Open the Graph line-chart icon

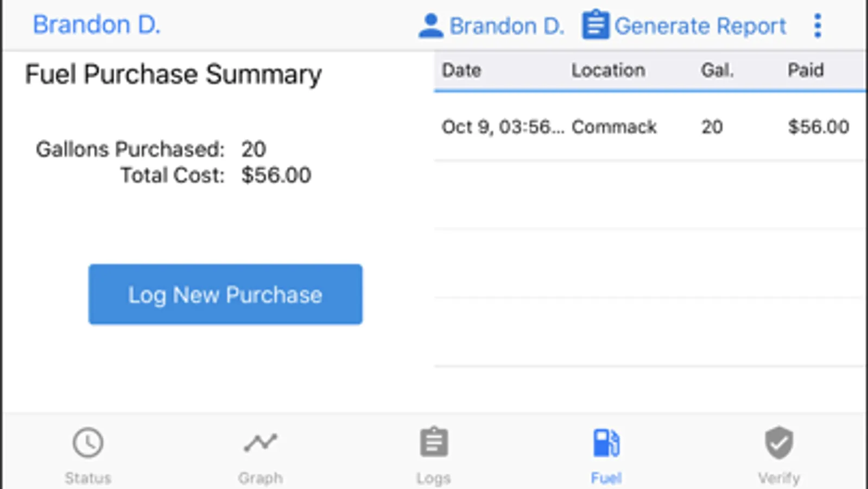click(x=260, y=442)
